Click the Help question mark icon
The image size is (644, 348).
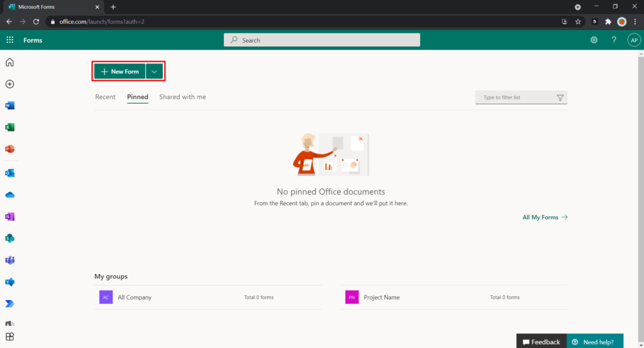[x=614, y=40]
